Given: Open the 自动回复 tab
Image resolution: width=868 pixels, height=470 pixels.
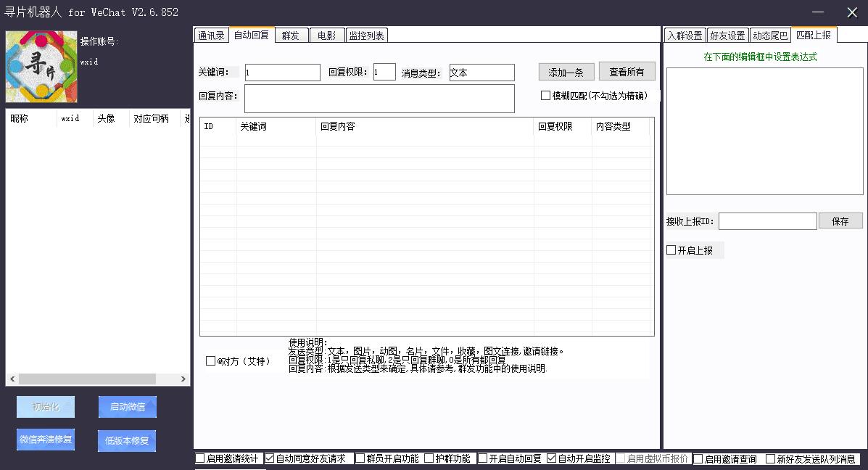Looking at the screenshot, I should (x=252, y=35).
